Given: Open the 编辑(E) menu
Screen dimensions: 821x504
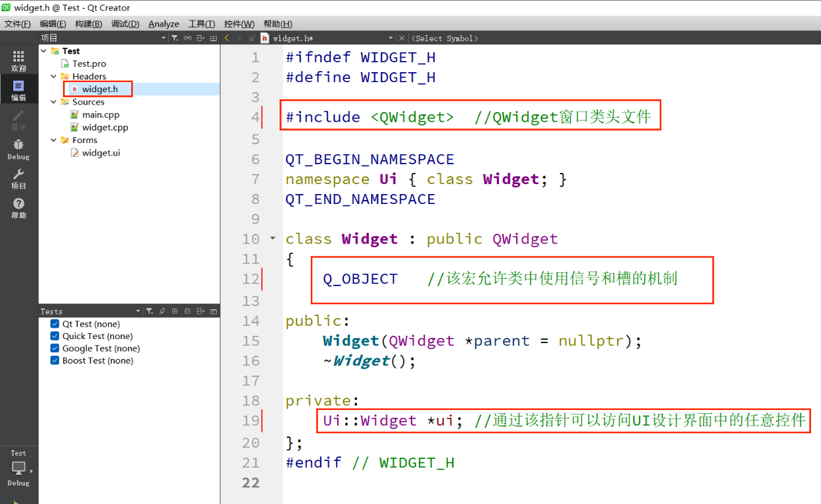Looking at the screenshot, I should click(53, 24).
